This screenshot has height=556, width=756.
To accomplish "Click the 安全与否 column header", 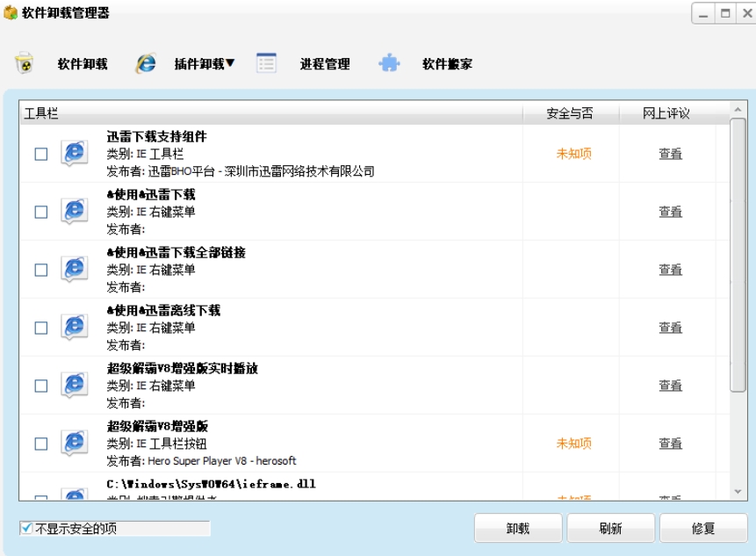I will (x=570, y=113).
